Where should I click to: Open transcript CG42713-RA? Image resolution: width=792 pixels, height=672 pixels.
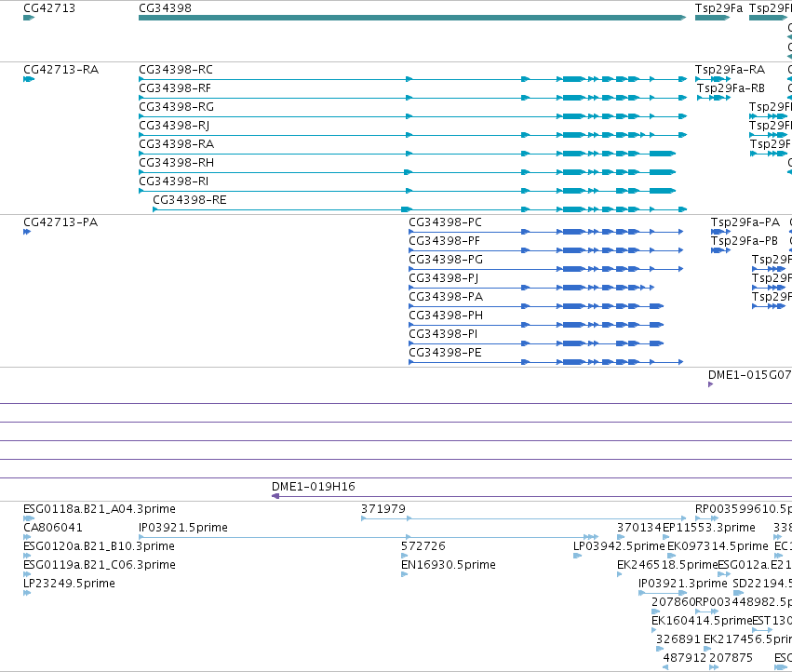click(61, 70)
